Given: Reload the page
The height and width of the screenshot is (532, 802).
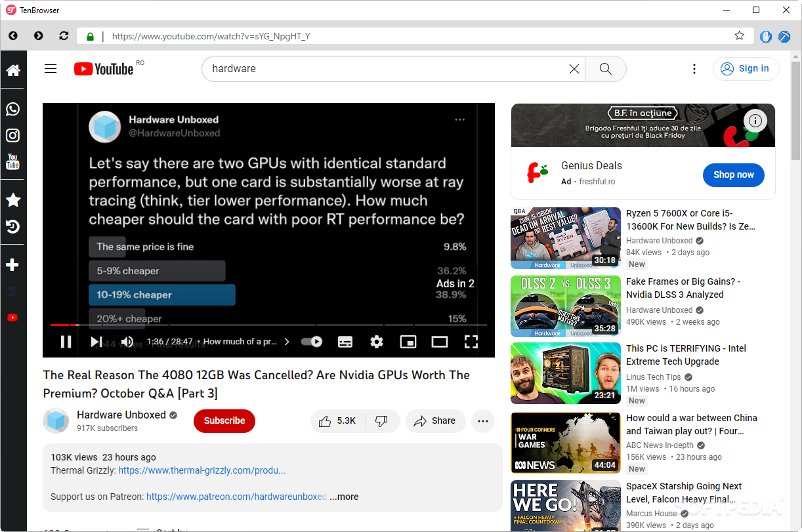Looking at the screenshot, I should coord(64,35).
